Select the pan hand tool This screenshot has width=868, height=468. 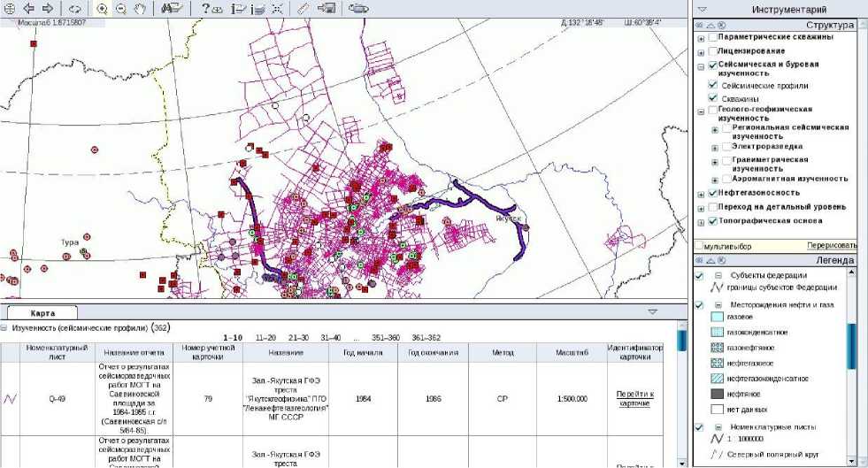pyautogui.click(x=140, y=9)
